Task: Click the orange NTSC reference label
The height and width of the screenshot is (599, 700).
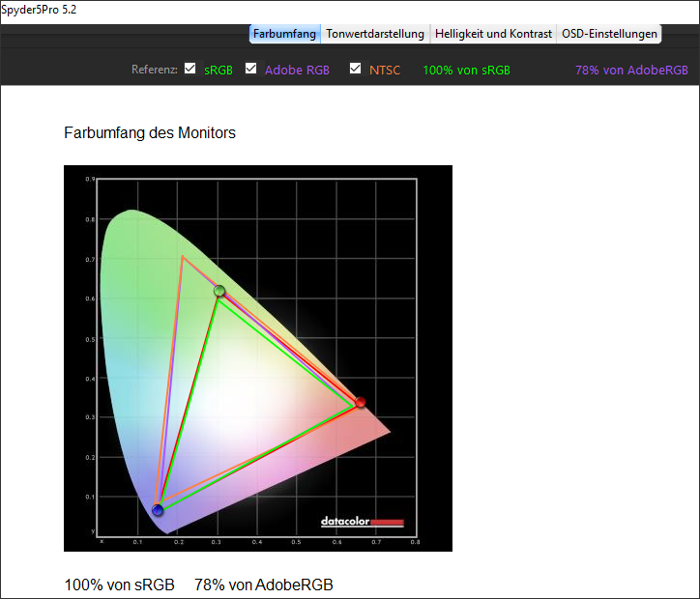Action: click(x=385, y=71)
